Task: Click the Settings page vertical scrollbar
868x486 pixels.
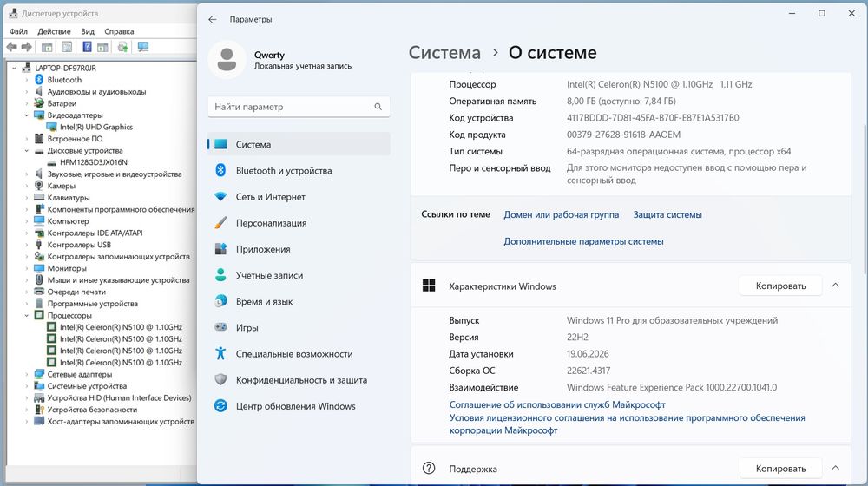Action: (x=865, y=200)
